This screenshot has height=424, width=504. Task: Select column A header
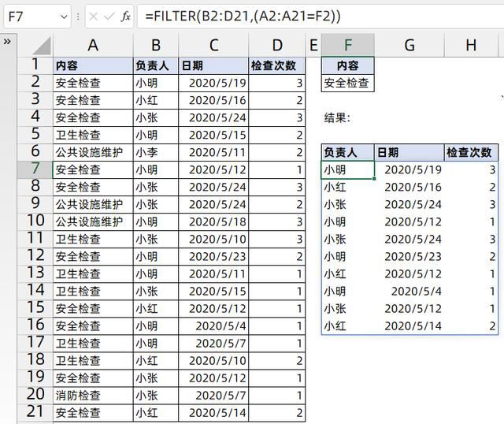point(92,46)
